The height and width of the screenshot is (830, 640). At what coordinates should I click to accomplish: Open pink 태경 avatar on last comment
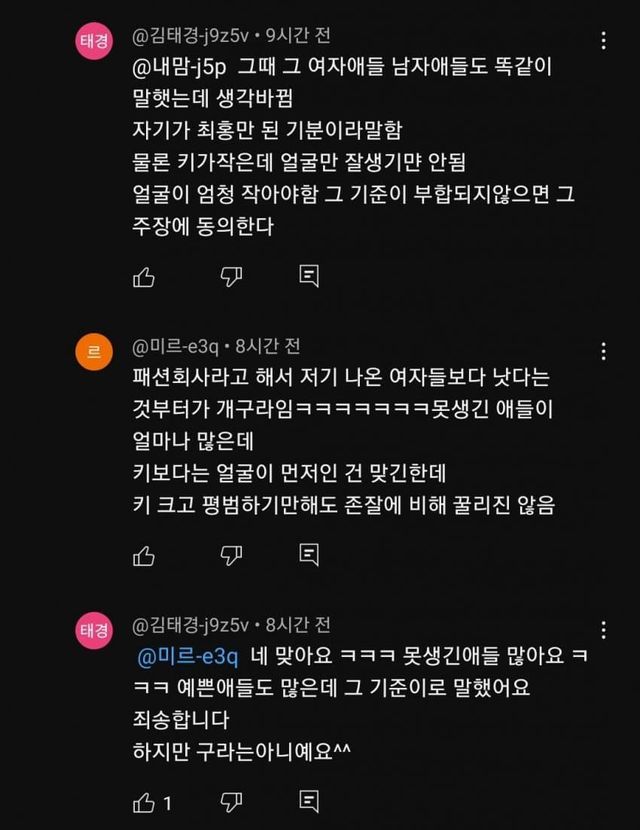coord(94,630)
